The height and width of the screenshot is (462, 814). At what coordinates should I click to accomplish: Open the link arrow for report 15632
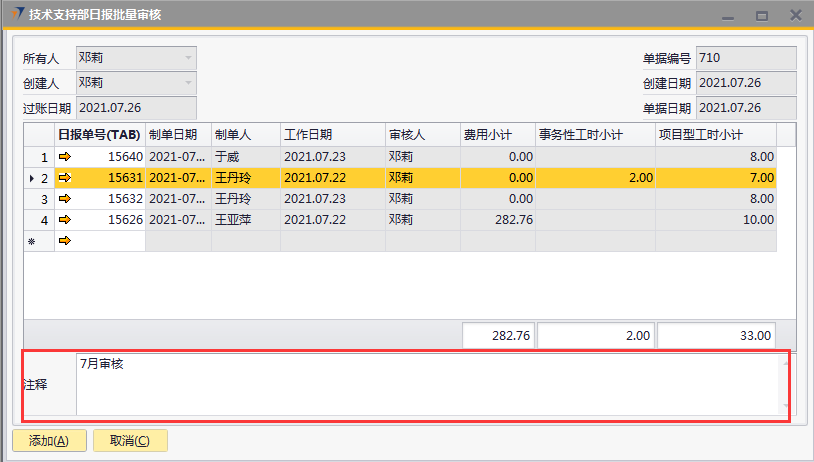tap(65, 199)
